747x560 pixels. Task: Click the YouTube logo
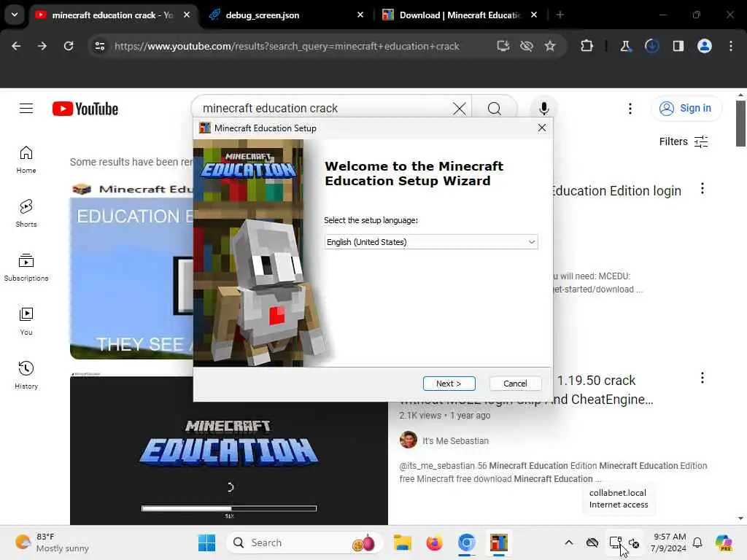(85, 109)
